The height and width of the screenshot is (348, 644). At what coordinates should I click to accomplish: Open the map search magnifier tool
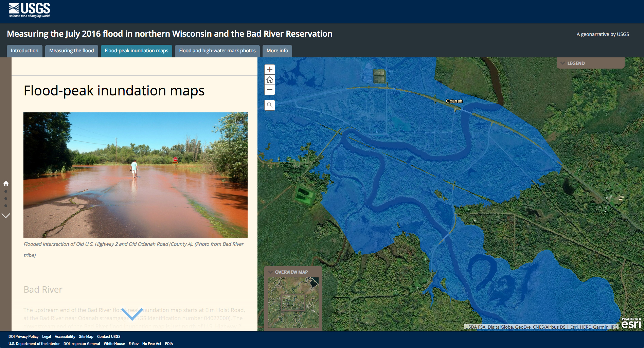coord(270,105)
